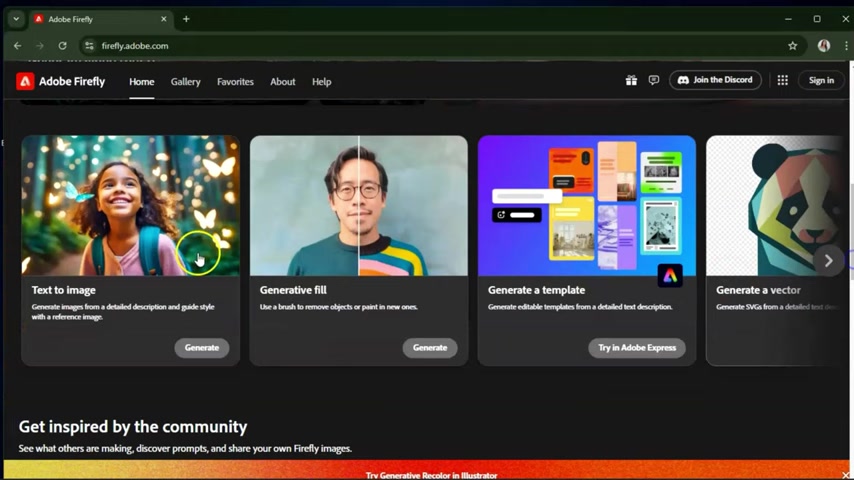Click the browser back arrow

pos(17,46)
